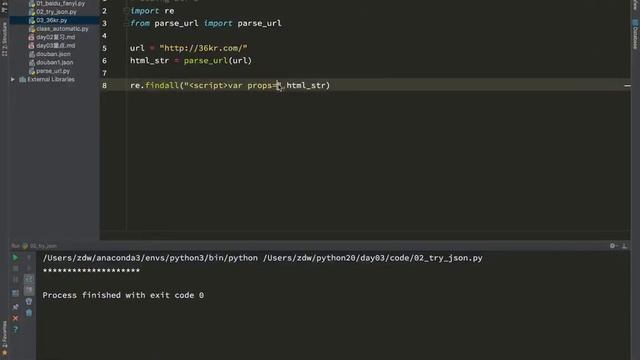Screen dimensions: 640x360
Task: Open help with the question mark icon
Action: click(15, 329)
